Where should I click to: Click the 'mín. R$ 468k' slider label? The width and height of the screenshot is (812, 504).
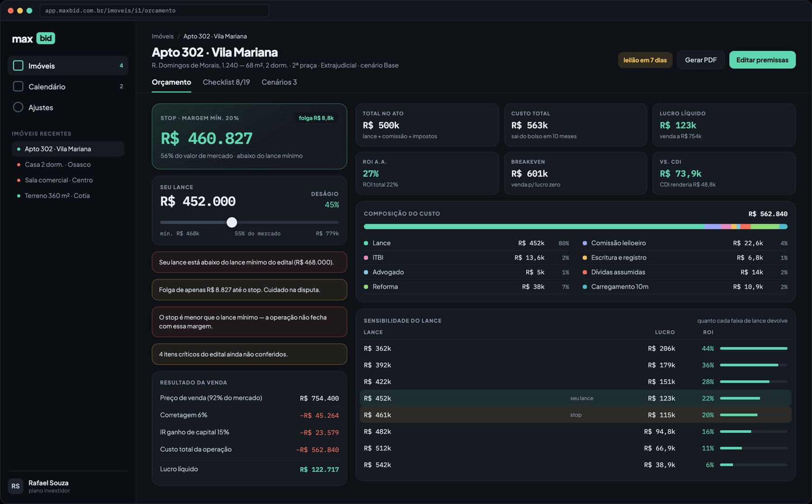pos(180,234)
